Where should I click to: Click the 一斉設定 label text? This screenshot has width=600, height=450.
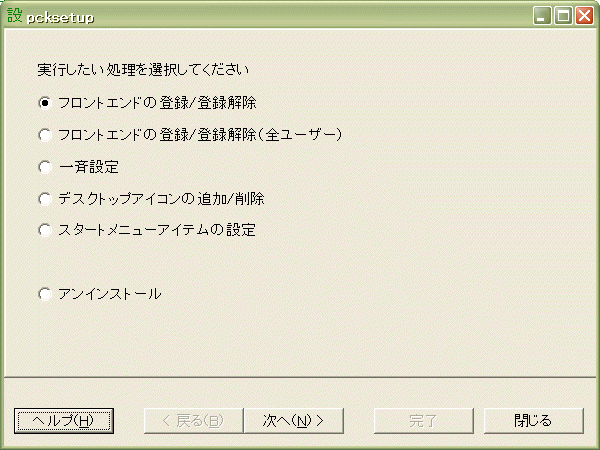(89, 167)
